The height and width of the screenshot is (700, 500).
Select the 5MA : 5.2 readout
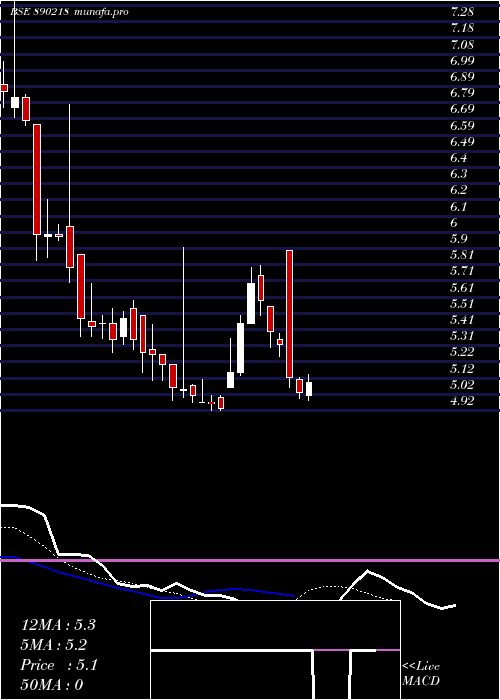tap(54, 645)
